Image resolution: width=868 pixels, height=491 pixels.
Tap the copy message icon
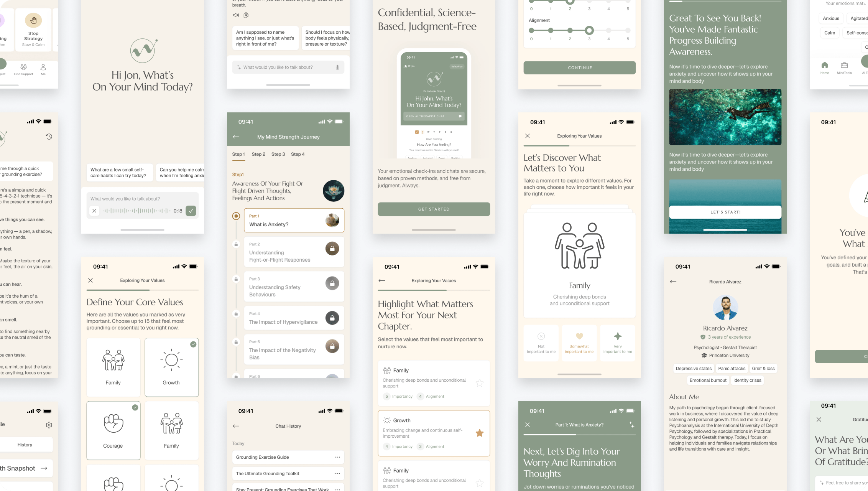(x=246, y=15)
